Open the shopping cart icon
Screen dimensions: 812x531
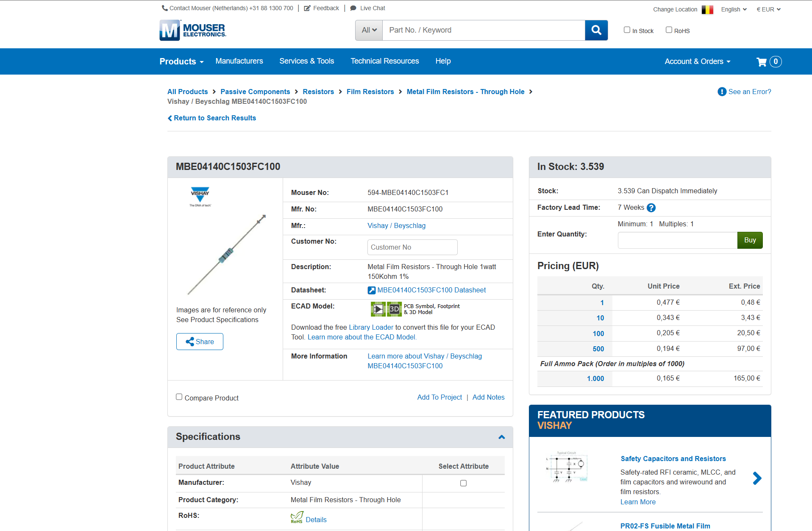(762, 62)
